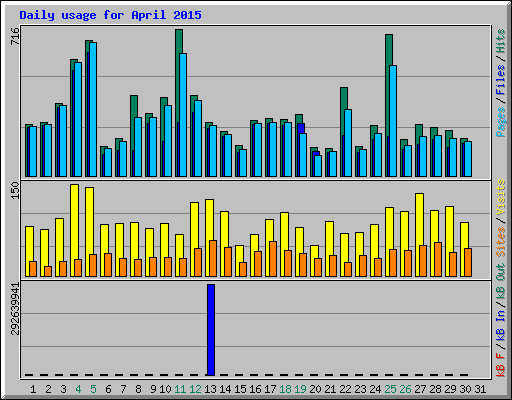Click the 716 hits axis value
The image size is (512, 400).
[x=15, y=36]
